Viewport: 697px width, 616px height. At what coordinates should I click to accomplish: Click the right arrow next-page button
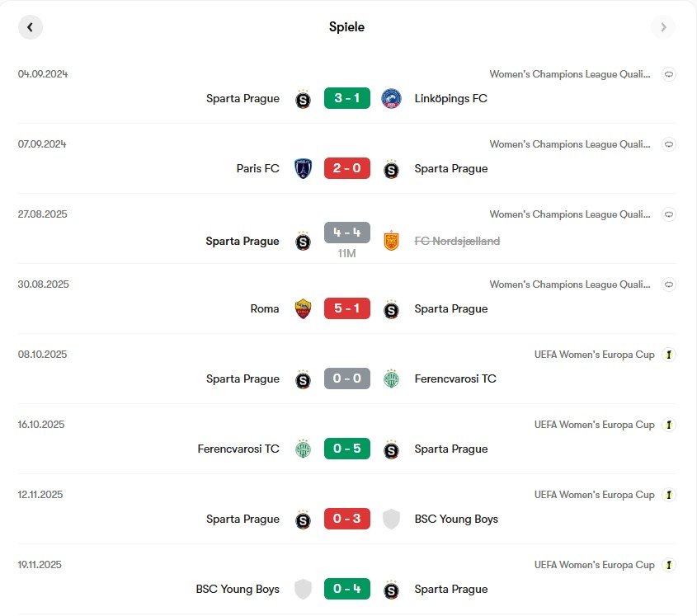662,27
